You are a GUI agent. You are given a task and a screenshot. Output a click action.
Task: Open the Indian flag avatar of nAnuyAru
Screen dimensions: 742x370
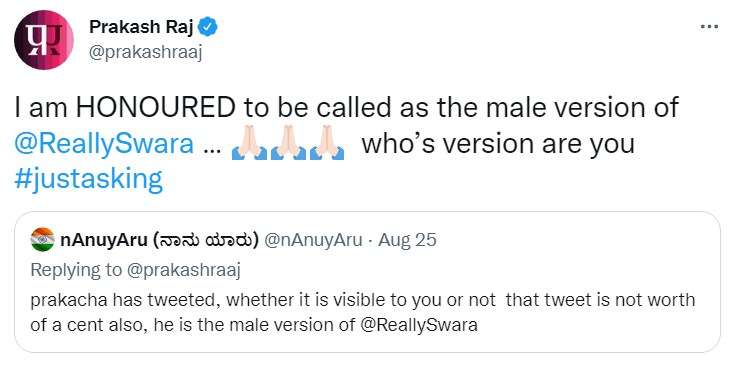43,240
